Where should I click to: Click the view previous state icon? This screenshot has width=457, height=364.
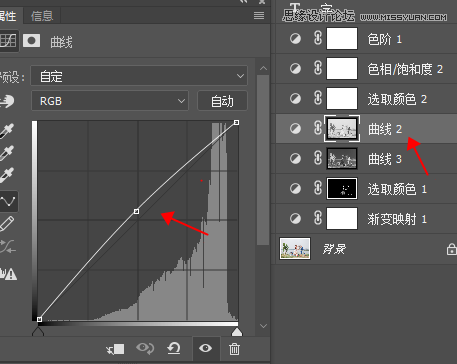(145, 348)
